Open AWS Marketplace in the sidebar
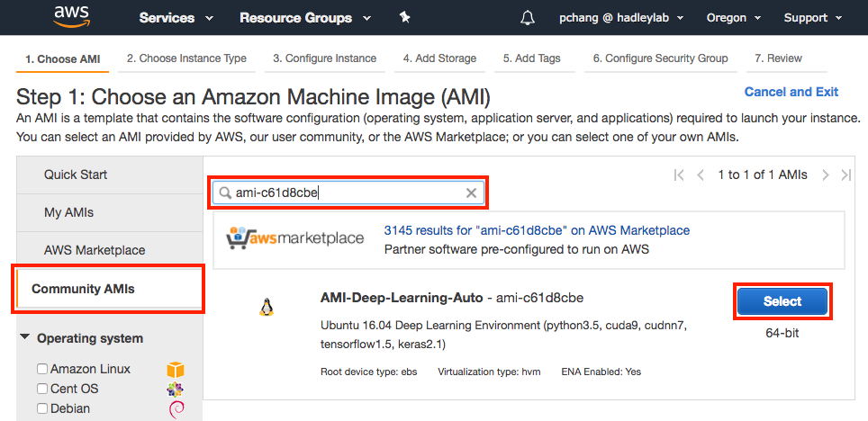Screen dimensions: 868x421 [110, 250]
